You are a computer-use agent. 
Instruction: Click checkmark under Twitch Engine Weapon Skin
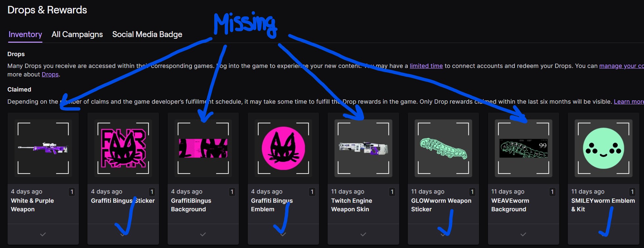pos(363,235)
